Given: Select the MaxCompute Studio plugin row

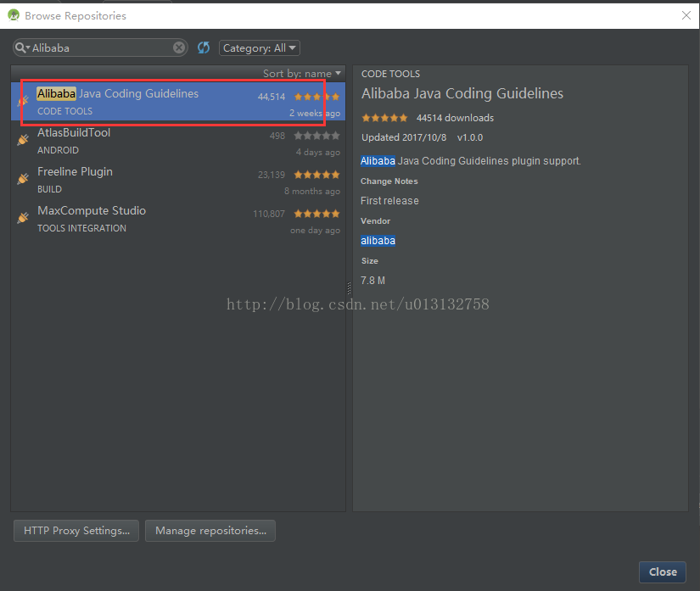Looking at the screenshot, I should point(178,219).
